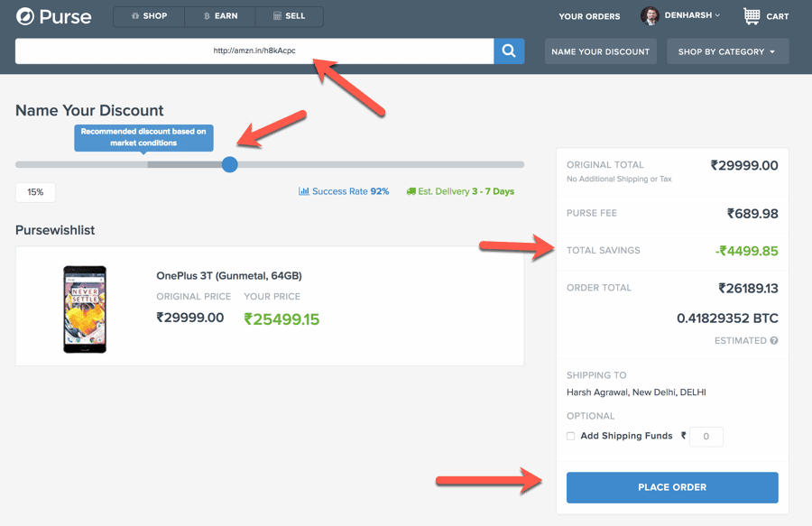The width and height of the screenshot is (812, 526).
Task: Click Harsh Agrawal shipping address text
Action: point(636,392)
